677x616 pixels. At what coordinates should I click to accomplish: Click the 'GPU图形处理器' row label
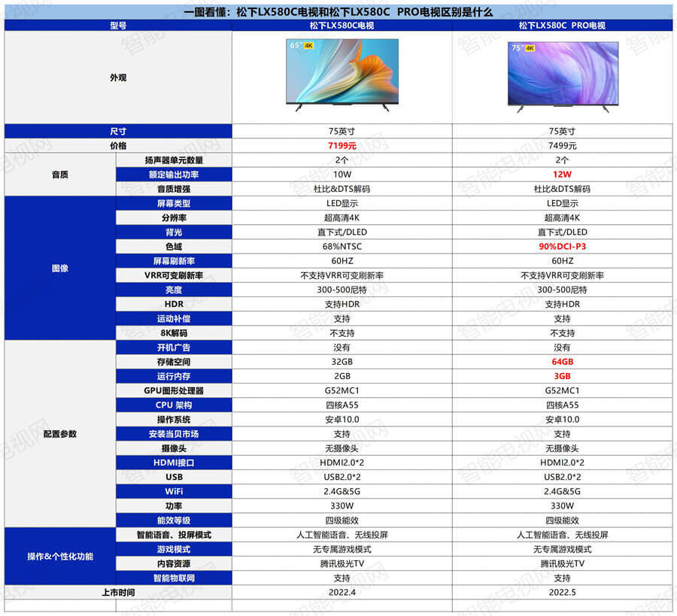[x=174, y=390]
